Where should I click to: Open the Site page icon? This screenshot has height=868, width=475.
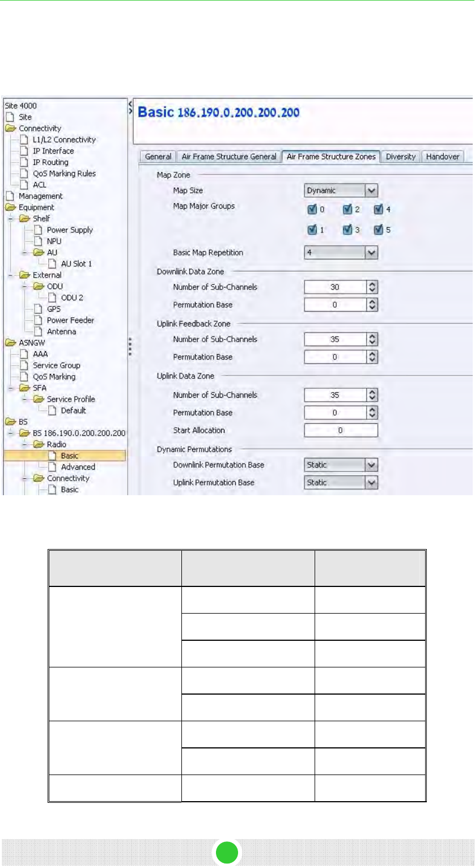(10, 117)
